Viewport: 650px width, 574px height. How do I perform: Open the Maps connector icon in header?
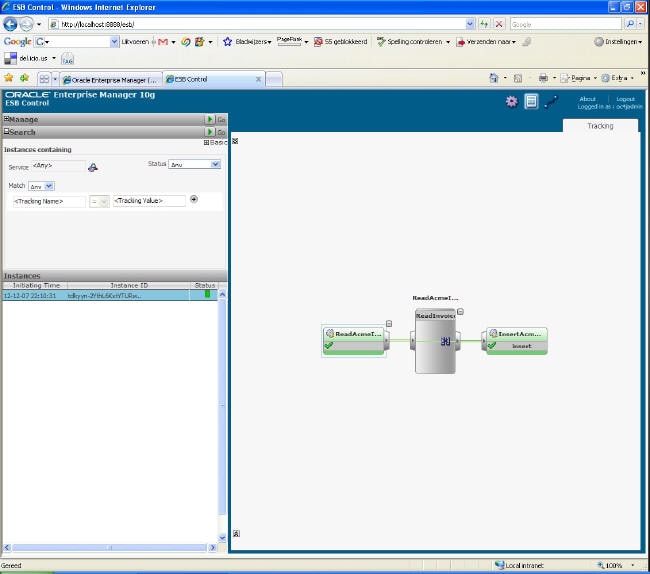551,102
